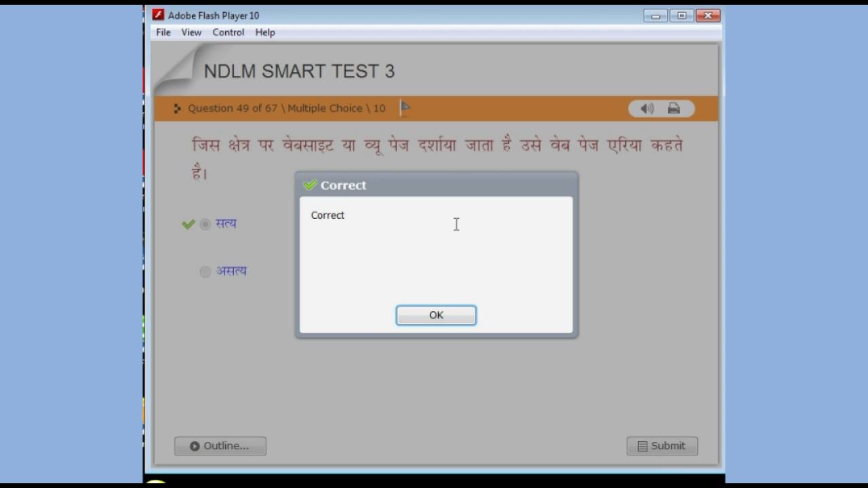Click the speaker audio icon
The width and height of the screenshot is (868, 488).
point(647,108)
